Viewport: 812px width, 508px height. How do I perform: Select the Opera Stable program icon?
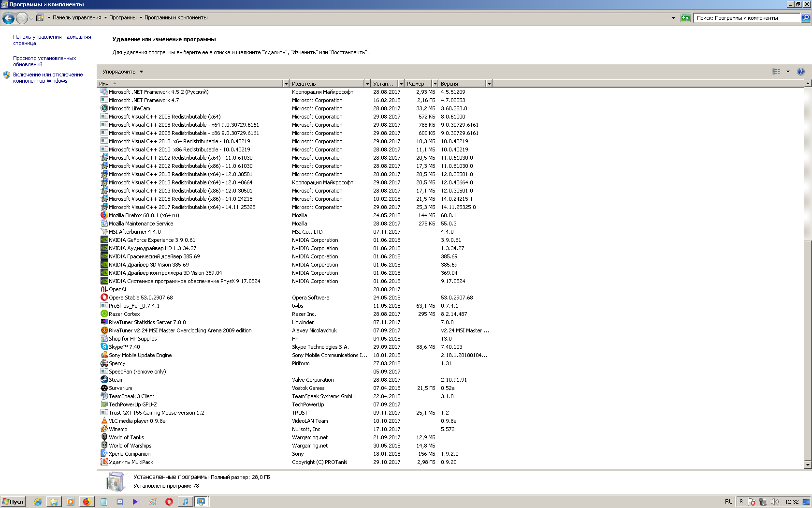click(104, 298)
